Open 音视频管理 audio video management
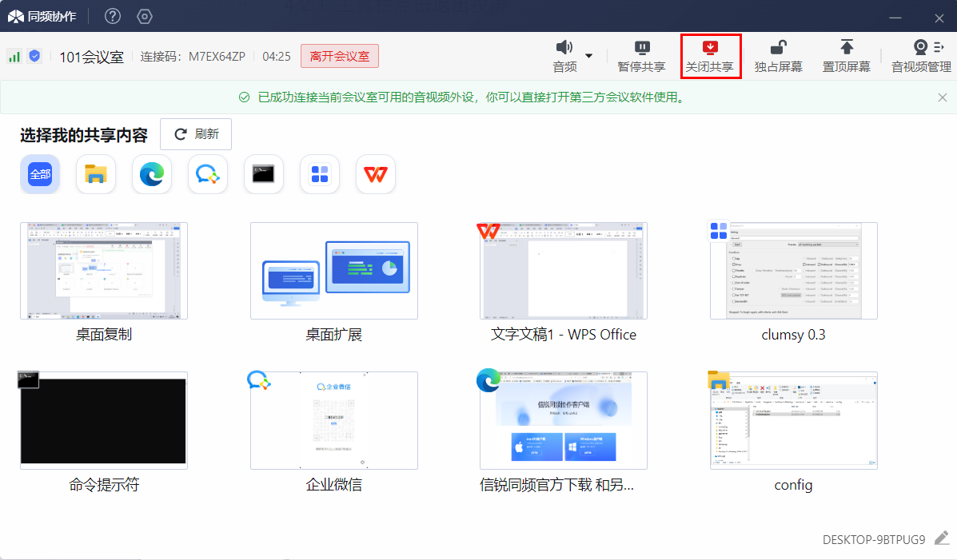957x560 pixels. coord(921,56)
